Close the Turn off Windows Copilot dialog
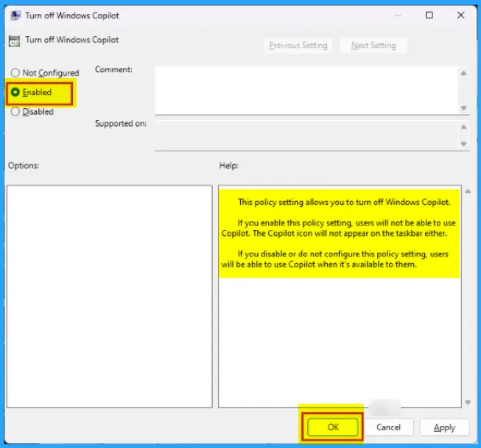Image resolution: width=481 pixels, height=448 pixels. [461, 15]
